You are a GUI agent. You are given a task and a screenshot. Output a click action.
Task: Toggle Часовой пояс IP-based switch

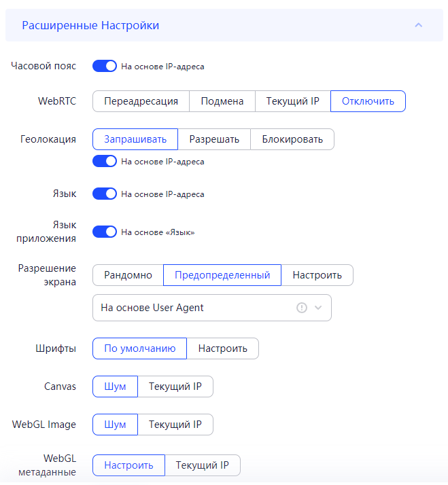[x=105, y=66]
